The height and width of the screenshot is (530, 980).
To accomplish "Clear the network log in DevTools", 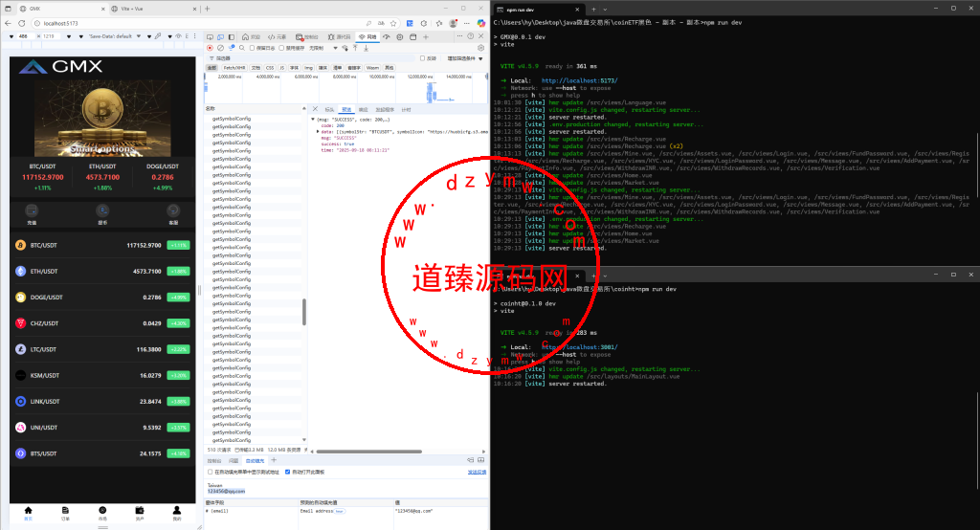I will tap(221, 48).
